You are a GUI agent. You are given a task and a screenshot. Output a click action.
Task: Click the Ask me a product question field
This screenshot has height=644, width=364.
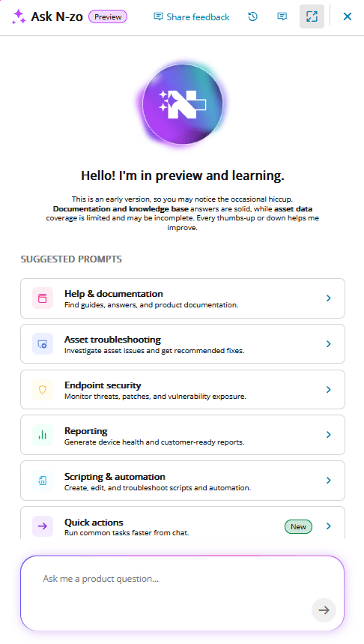tap(182, 593)
